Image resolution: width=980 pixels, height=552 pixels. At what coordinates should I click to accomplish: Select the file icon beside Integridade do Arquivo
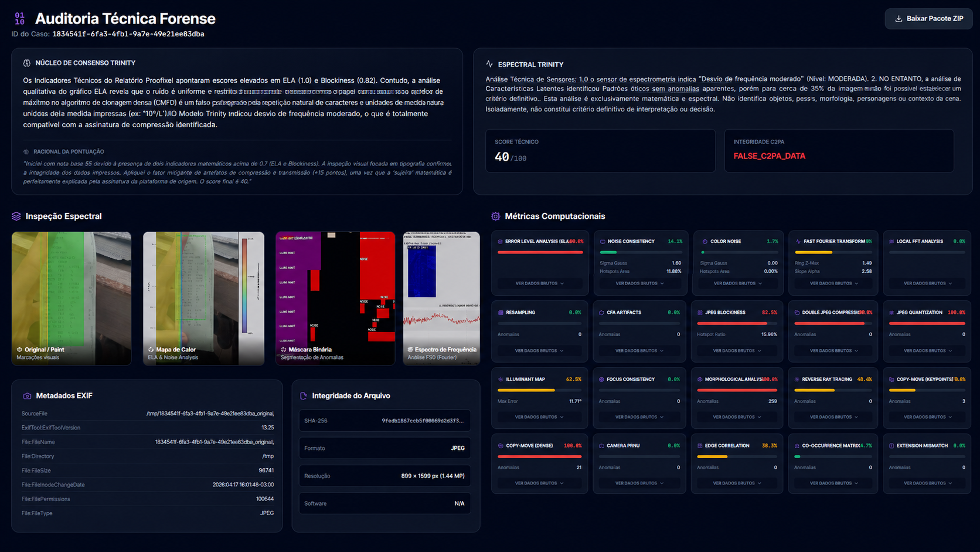coord(304,395)
